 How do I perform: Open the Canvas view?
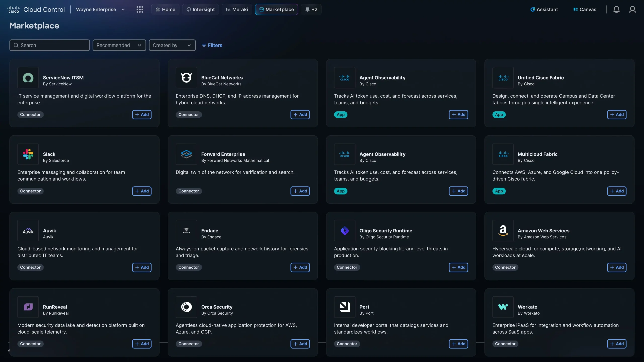[585, 9]
